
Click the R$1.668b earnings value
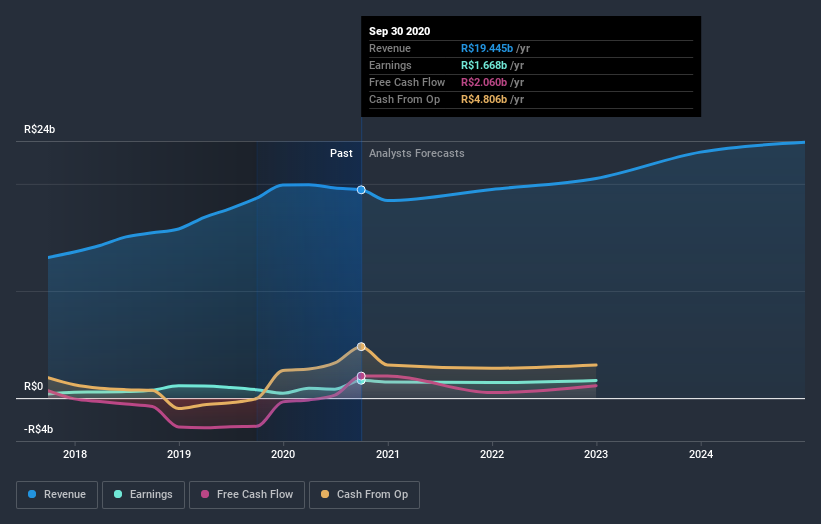484,65
